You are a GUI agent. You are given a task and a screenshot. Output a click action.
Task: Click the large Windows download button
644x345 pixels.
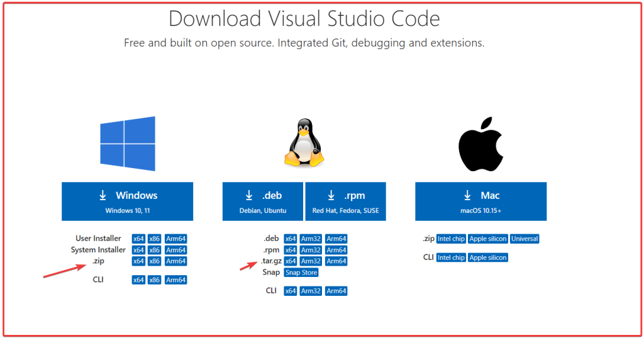[127, 201]
